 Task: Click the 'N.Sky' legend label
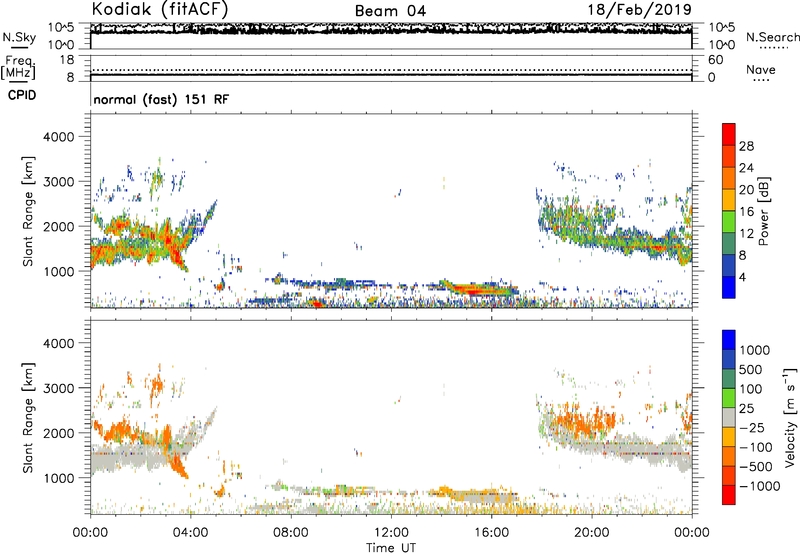click(19, 37)
